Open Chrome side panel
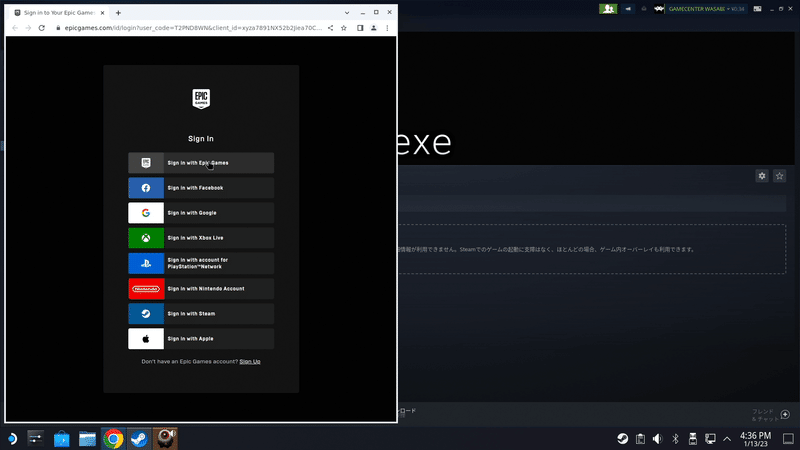 360,28
